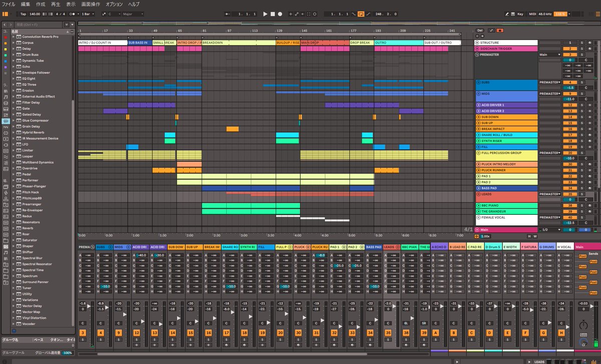601x364 pixels.
Task: Open the オプション menu
Action: click(x=114, y=4)
